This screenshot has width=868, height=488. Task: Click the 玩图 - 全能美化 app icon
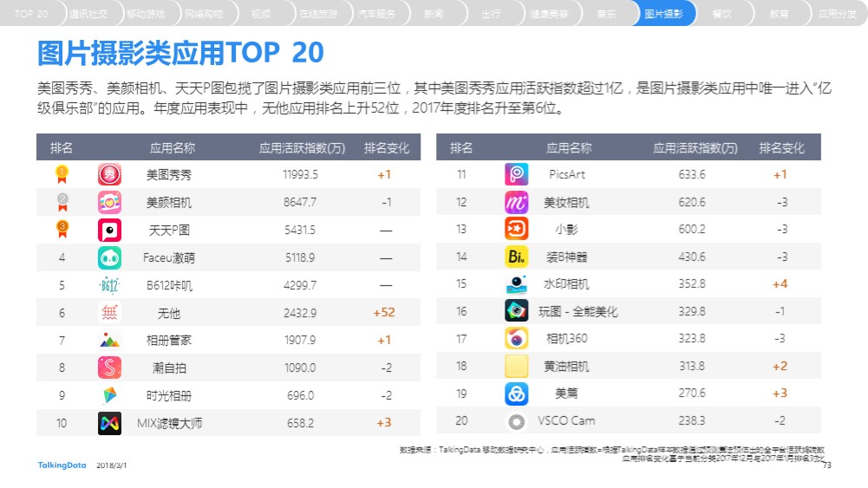(x=517, y=311)
